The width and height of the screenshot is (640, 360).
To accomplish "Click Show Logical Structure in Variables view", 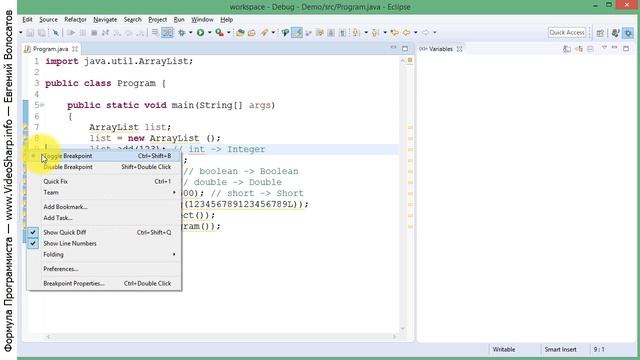I will pos(579,49).
